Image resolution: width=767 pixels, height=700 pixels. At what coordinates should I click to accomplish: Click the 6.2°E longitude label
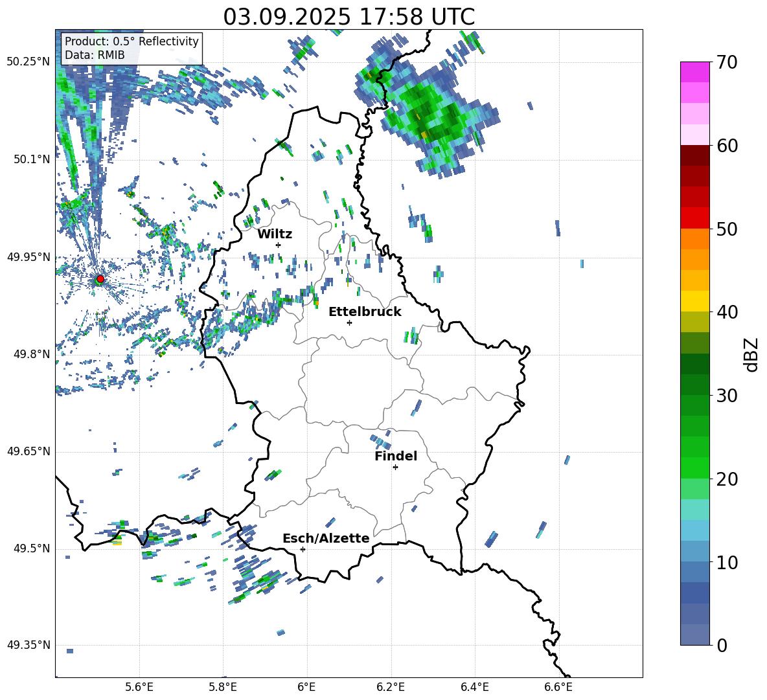(x=391, y=687)
